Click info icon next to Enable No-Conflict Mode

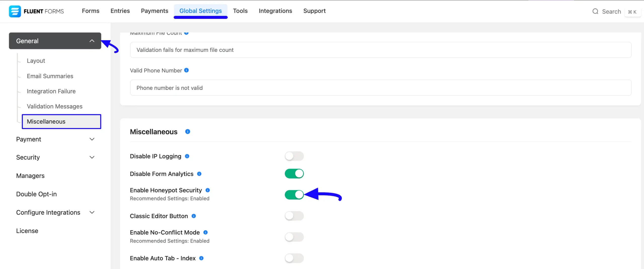pos(206,232)
